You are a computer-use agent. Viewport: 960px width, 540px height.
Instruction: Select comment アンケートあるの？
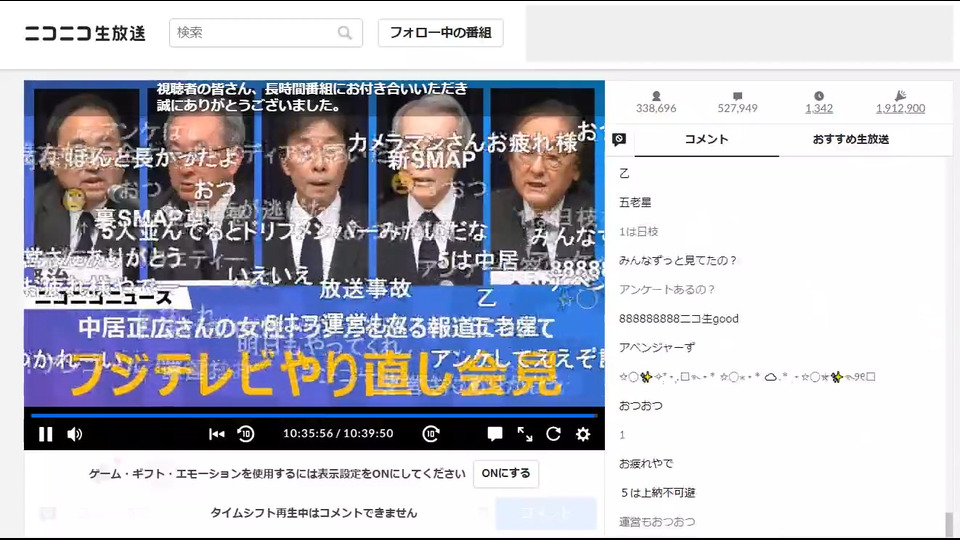click(667, 290)
